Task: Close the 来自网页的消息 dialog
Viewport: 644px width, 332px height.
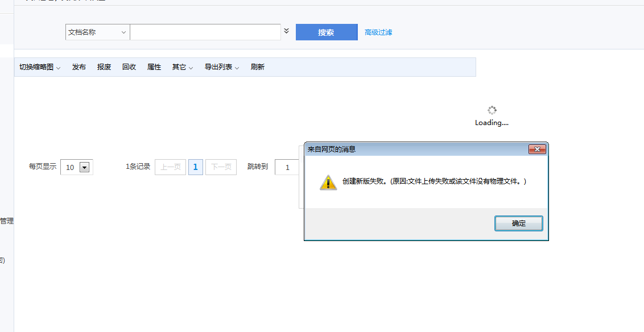Action: click(537, 149)
